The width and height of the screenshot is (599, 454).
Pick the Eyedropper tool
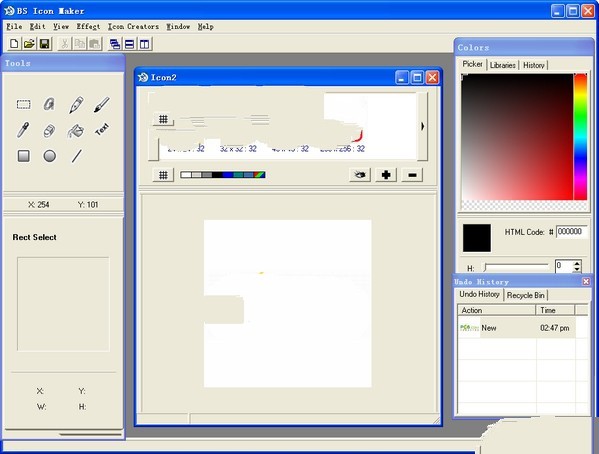23,130
